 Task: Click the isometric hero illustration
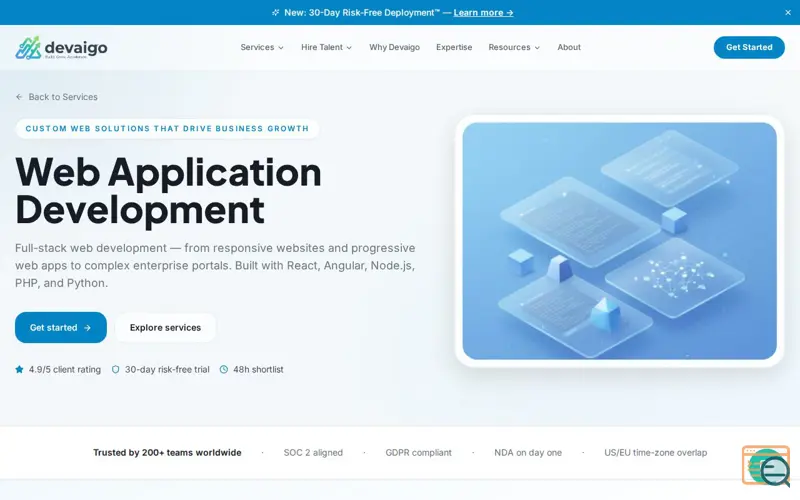click(x=619, y=241)
